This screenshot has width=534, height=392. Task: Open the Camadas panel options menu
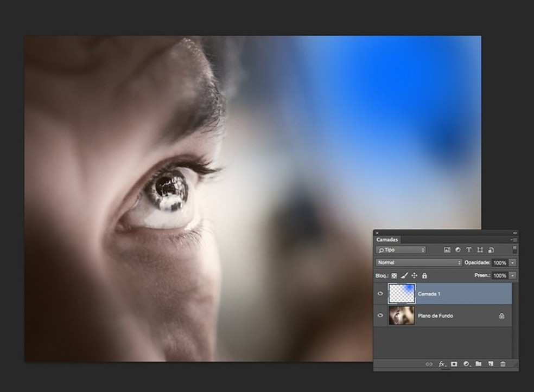(x=514, y=240)
